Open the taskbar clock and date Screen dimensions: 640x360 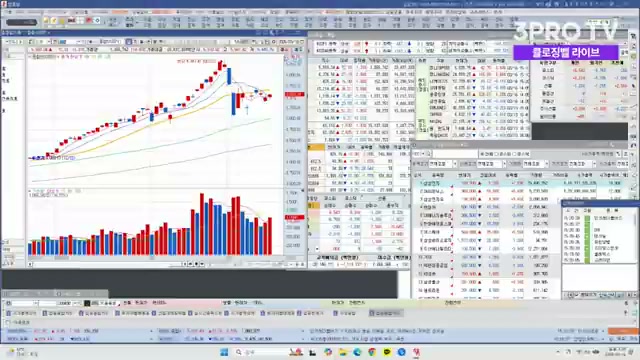(x=616, y=352)
